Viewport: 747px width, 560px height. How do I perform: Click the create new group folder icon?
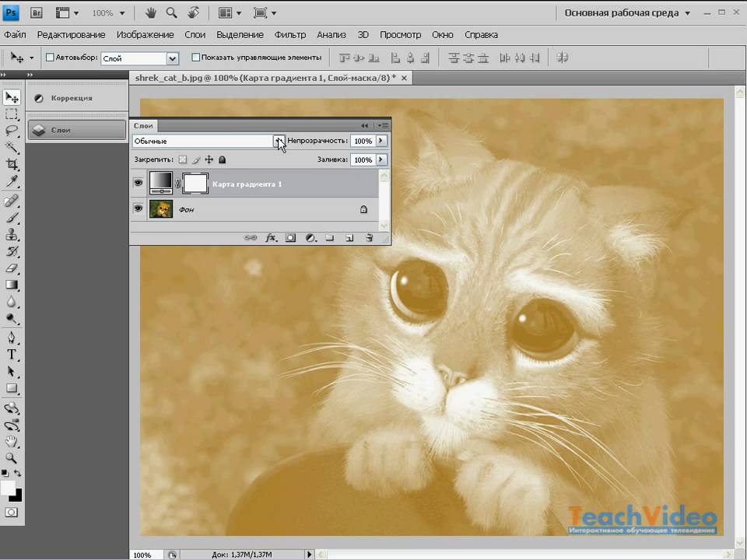pyautogui.click(x=329, y=238)
